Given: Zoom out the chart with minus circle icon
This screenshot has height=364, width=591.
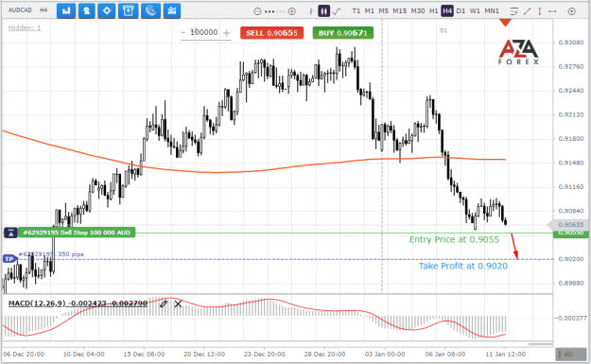Looking at the screenshot, I should pyautogui.click(x=257, y=11).
